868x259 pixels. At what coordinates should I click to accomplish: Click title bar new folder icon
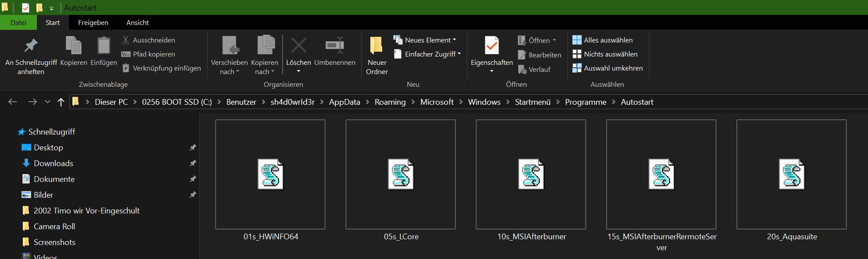[39, 7]
